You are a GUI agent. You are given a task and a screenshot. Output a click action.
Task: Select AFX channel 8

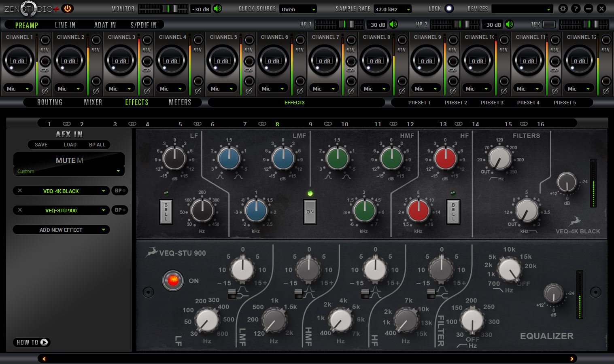[x=277, y=124]
